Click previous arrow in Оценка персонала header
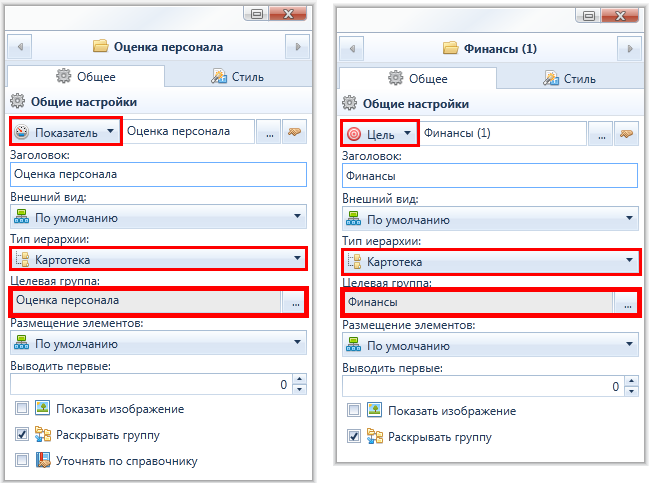The width and height of the screenshot is (650, 483). pyautogui.click(x=19, y=47)
